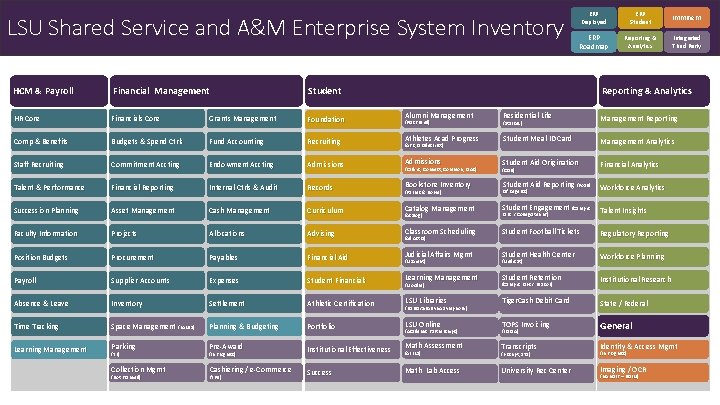
Task: Click the Residential Life box
Action: coord(547,118)
